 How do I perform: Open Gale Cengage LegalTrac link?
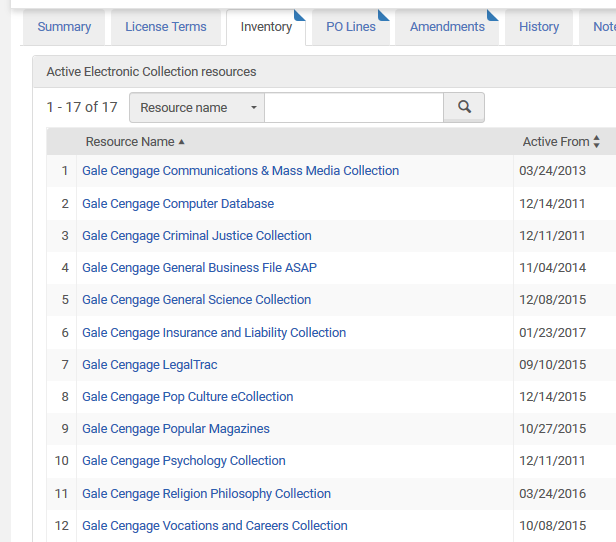(x=150, y=365)
